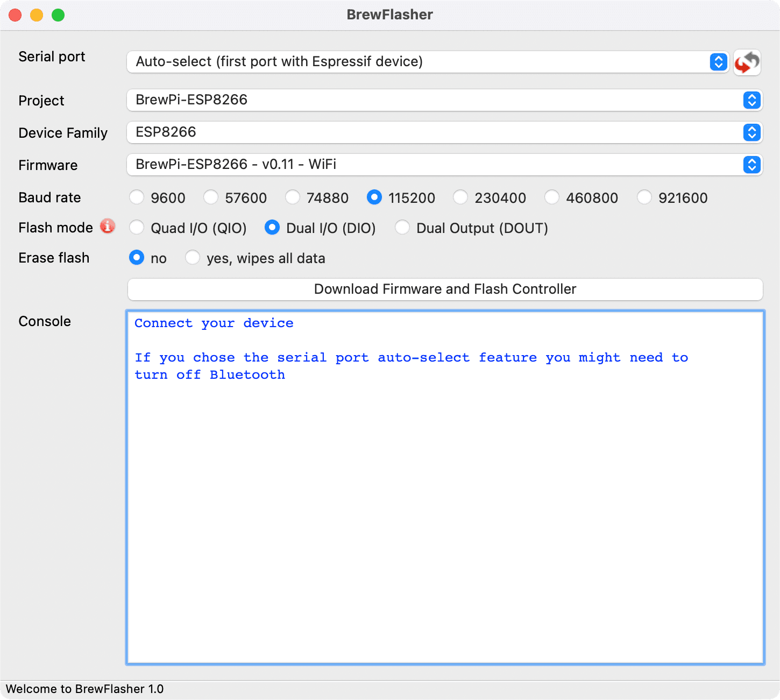The image size is (780, 700).
Task: Click Download Firmware and Flash Controller
Action: click(445, 289)
